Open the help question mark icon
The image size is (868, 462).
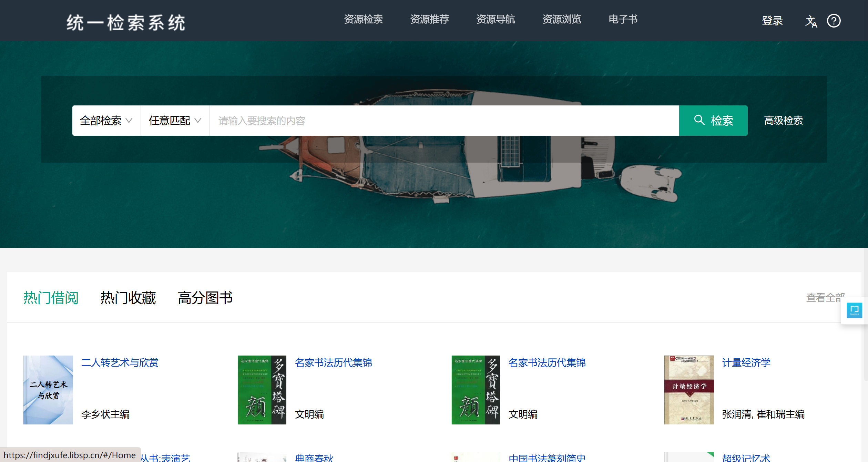coord(834,21)
